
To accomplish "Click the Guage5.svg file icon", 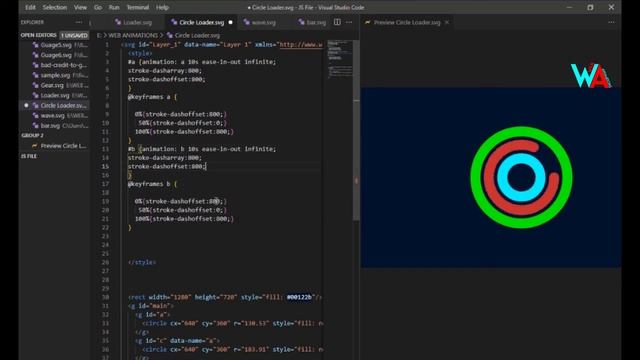I will [36, 45].
